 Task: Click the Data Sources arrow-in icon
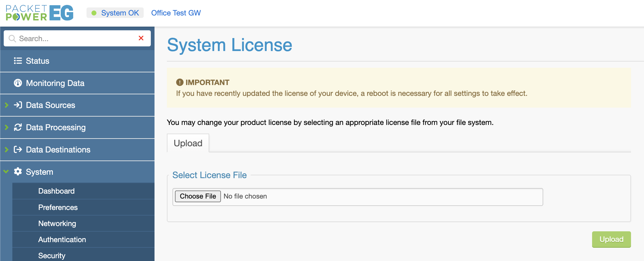(18, 105)
